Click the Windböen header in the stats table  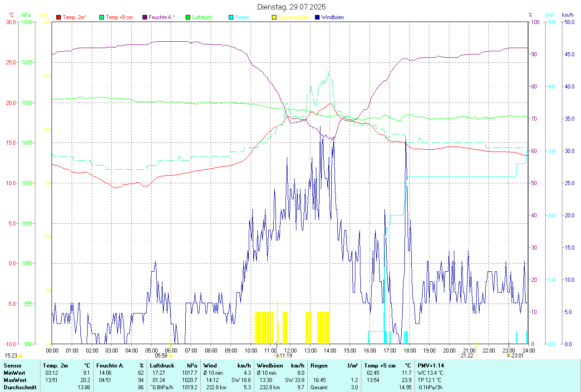coord(270,365)
